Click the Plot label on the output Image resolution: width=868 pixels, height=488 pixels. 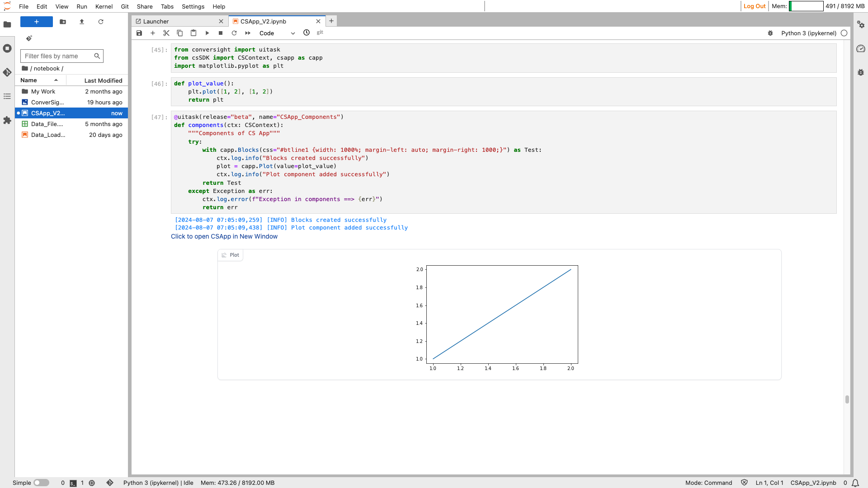pyautogui.click(x=231, y=255)
